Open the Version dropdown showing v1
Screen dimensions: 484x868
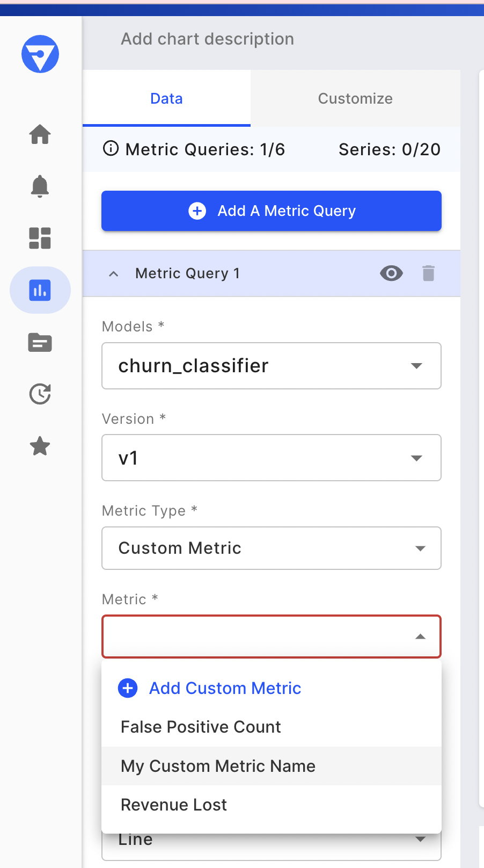pyautogui.click(x=272, y=458)
